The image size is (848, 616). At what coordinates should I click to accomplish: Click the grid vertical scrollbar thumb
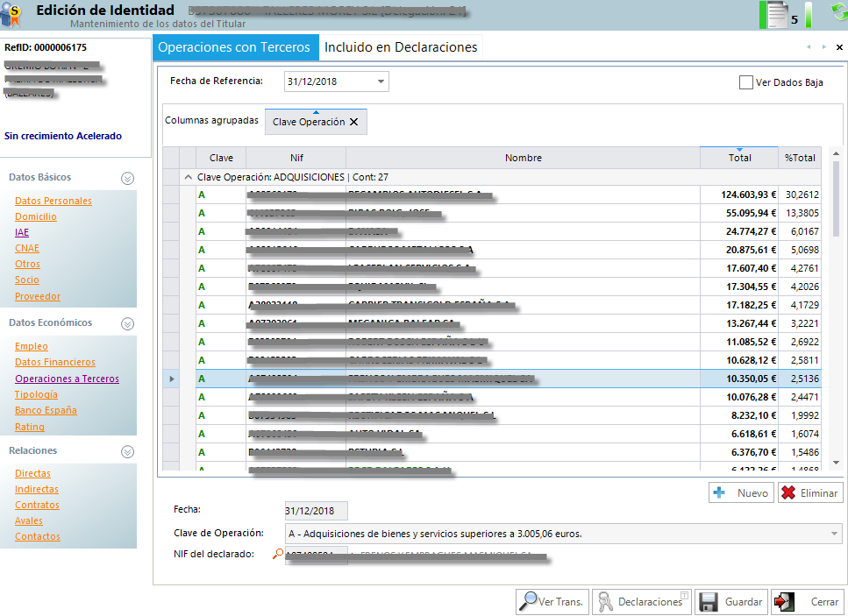[x=836, y=199]
